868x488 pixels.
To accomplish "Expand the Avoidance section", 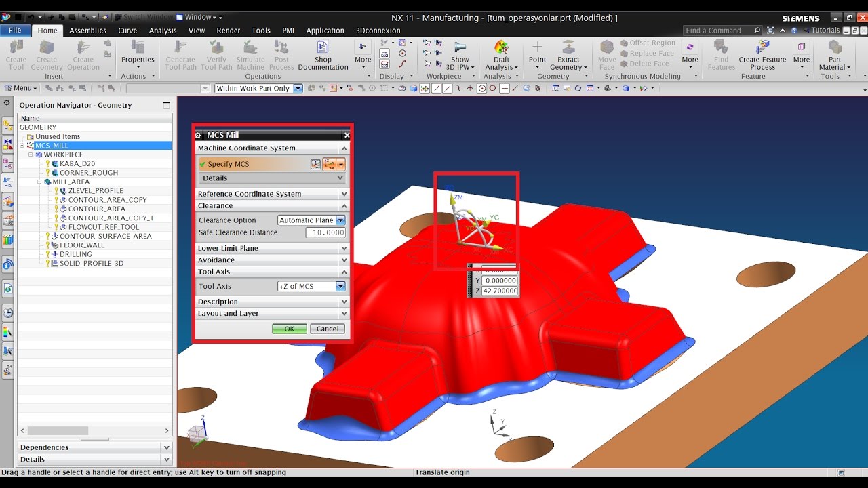I will pyautogui.click(x=273, y=260).
